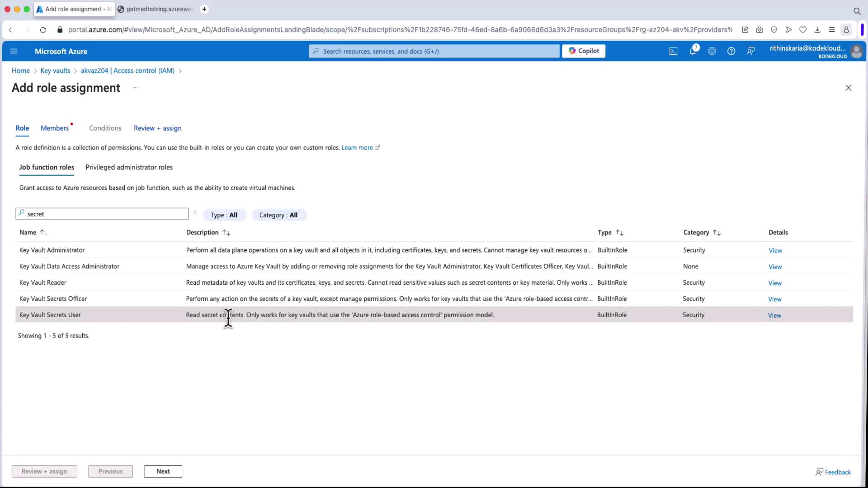The height and width of the screenshot is (488, 868).
Task: Open the Category : All filter
Action: click(x=278, y=215)
